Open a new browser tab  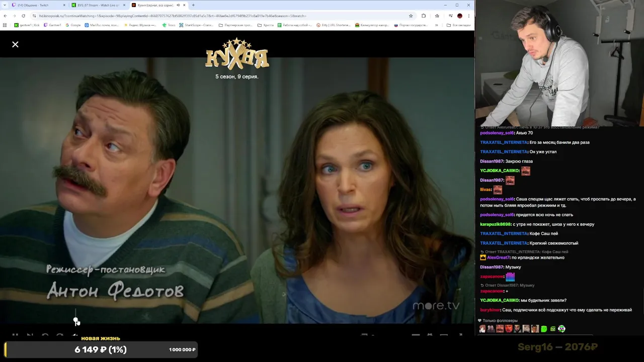(x=193, y=5)
